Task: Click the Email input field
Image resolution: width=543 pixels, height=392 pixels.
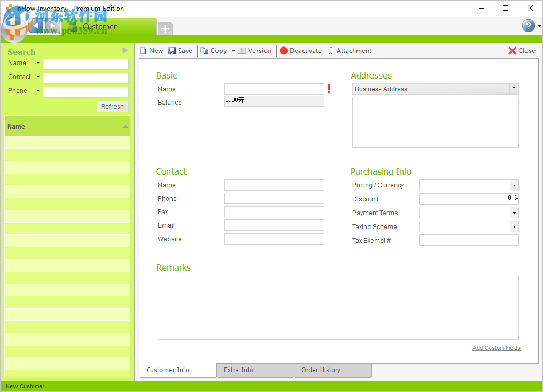Action: [274, 225]
